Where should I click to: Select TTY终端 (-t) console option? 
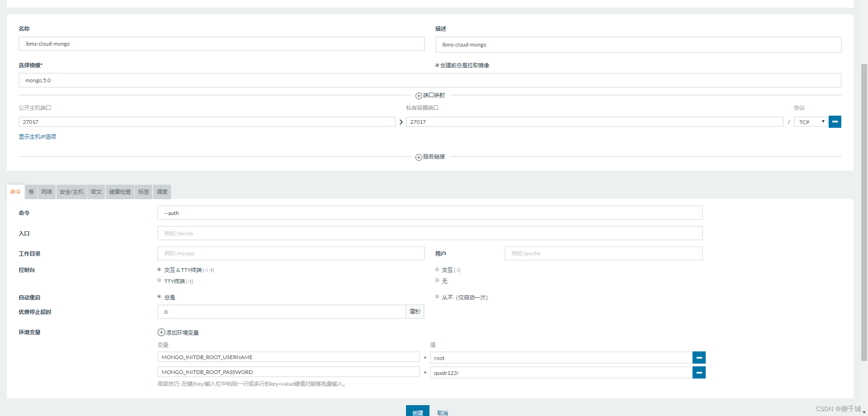tap(159, 280)
